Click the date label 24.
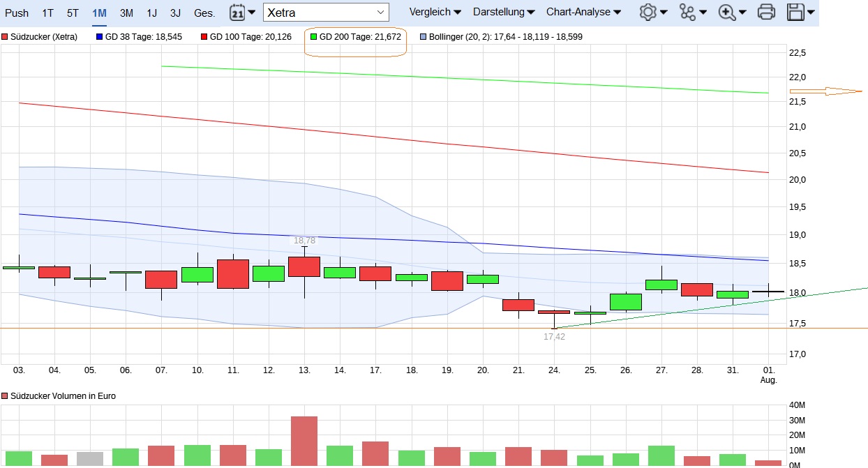Image resolution: width=868 pixels, height=468 pixels. pyautogui.click(x=554, y=370)
